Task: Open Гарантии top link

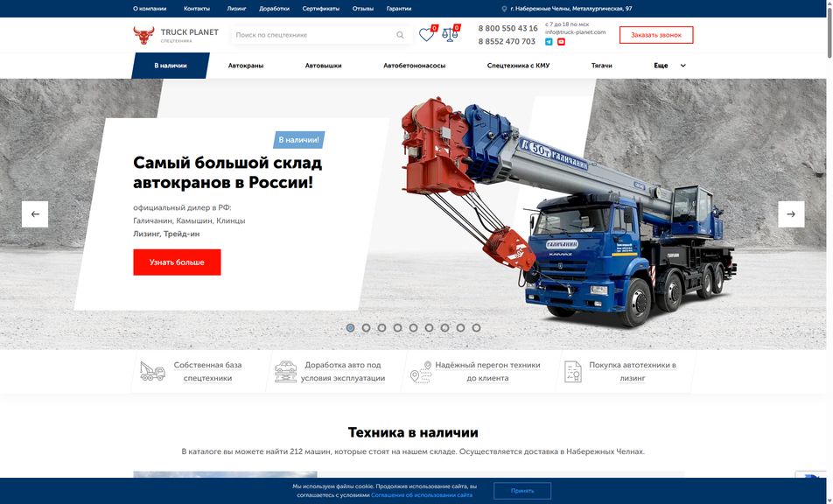Action: (399, 9)
